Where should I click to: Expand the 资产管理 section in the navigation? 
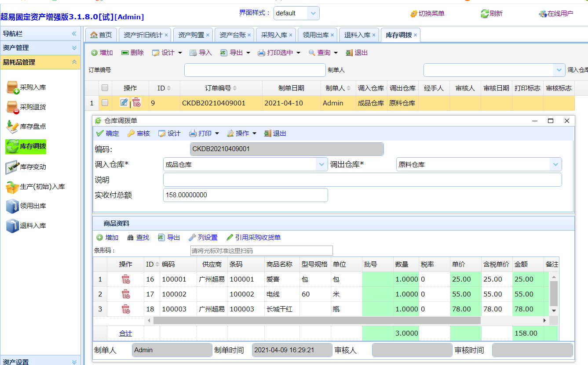[x=74, y=48]
